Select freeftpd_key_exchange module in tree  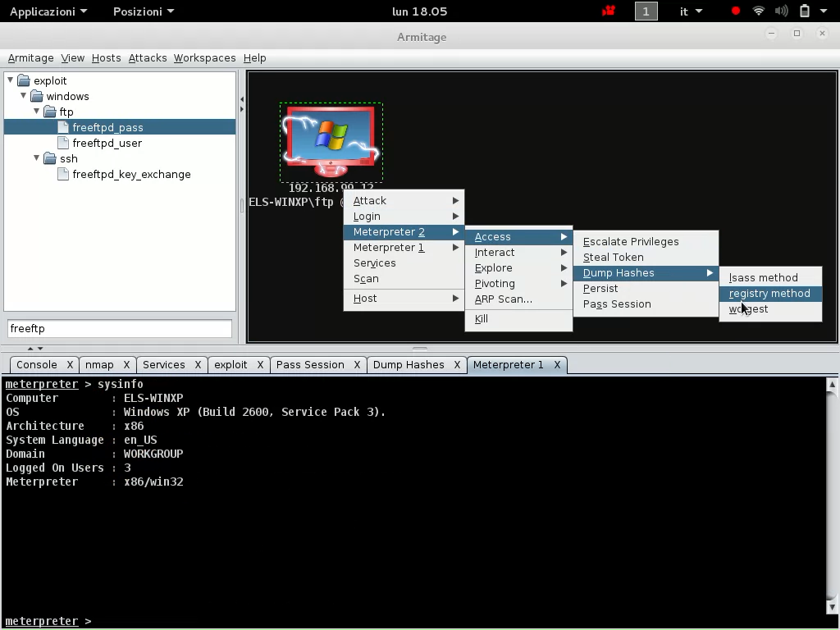pos(132,174)
